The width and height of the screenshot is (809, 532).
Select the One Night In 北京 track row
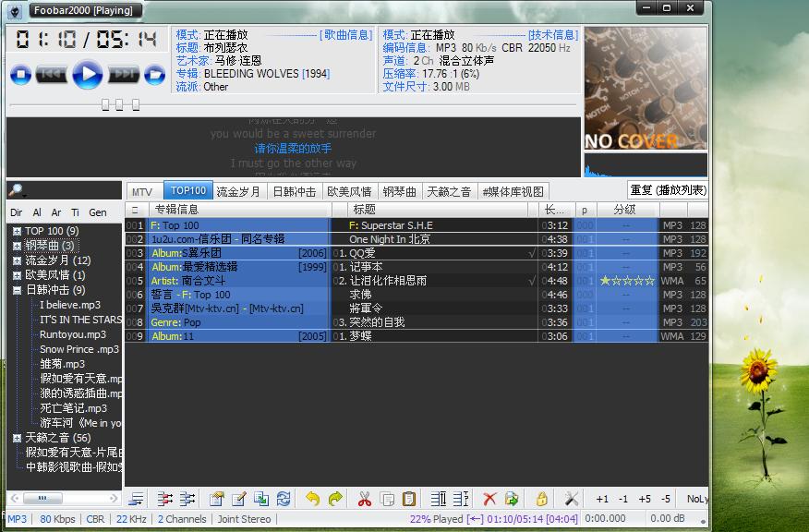[x=416, y=239]
